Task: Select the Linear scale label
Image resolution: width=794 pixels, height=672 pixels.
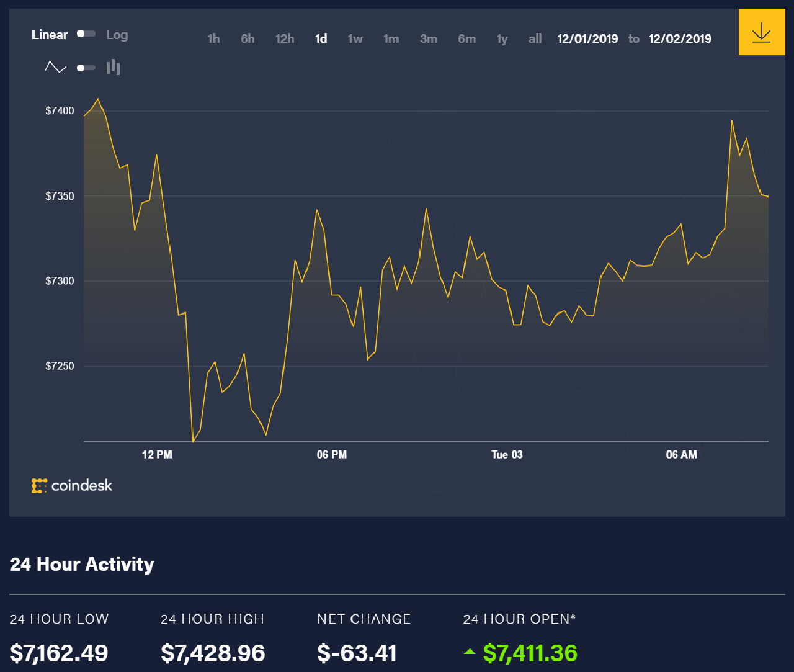Action: 50,35
